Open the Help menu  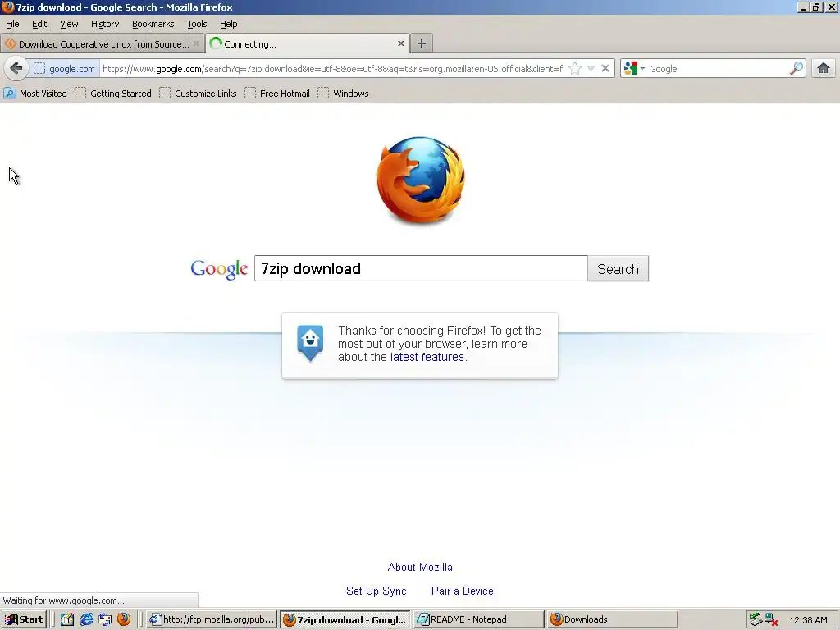tap(229, 24)
